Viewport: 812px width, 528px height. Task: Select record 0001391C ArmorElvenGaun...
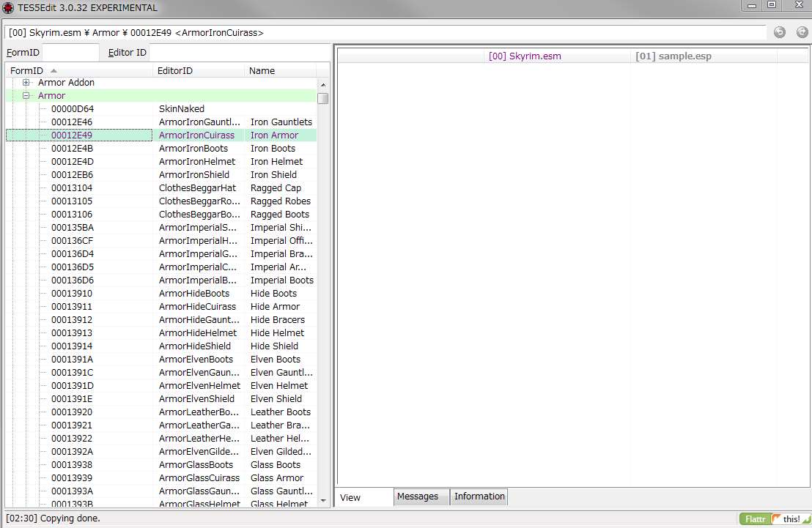click(161, 373)
